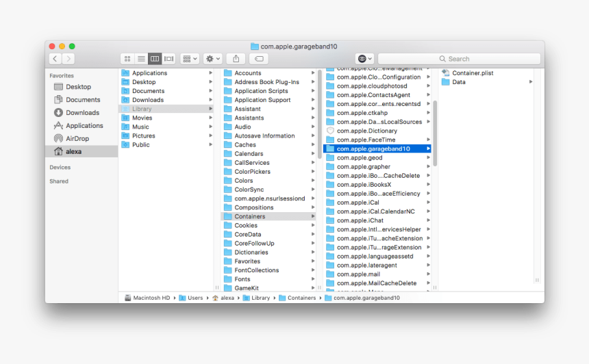Select the Music folder icon
589x364 pixels.
click(x=125, y=127)
